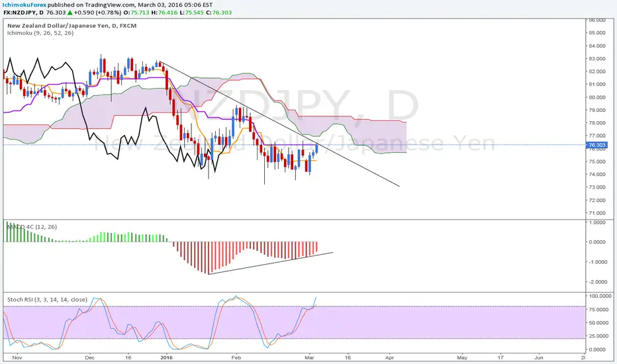Click the Dec label on time axis
This screenshot has width=617, height=364.
90,357
